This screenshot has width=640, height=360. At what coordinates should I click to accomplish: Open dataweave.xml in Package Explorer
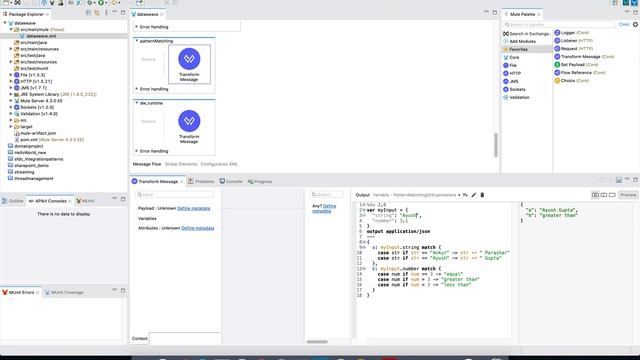pos(41,36)
